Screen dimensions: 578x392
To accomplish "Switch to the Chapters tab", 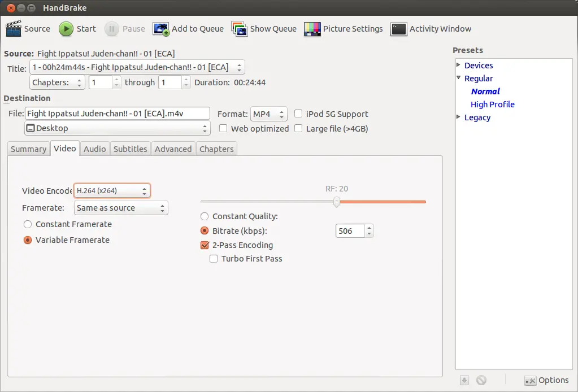I will pyautogui.click(x=216, y=149).
